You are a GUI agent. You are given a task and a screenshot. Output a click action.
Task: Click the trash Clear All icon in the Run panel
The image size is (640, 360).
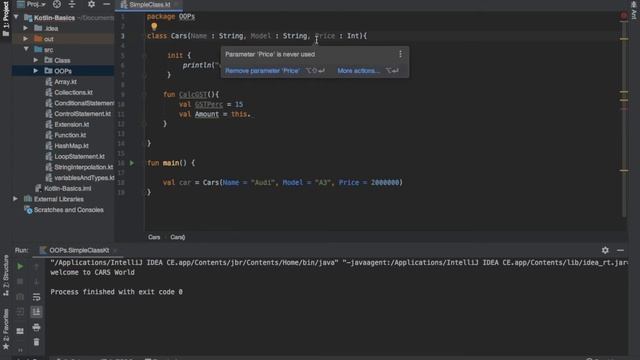(x=36, y=342)
